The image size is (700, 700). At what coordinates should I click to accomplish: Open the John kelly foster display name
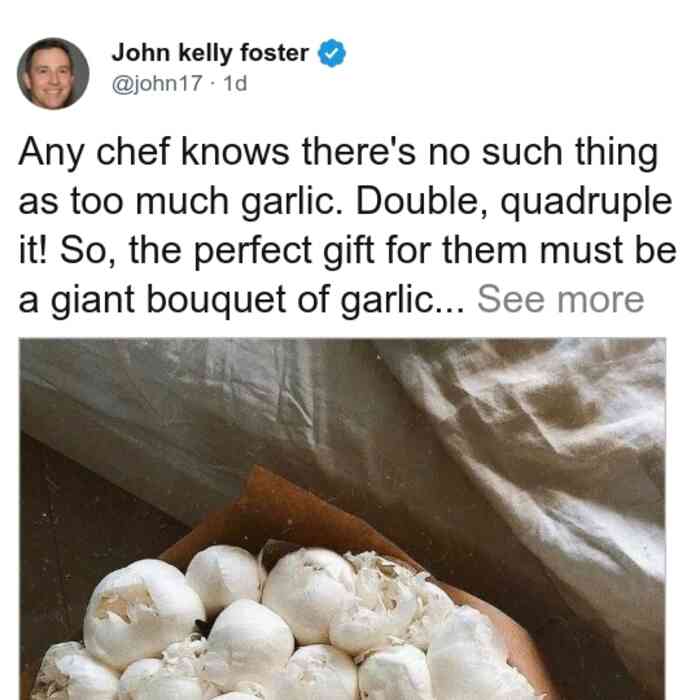pos(210,53)
